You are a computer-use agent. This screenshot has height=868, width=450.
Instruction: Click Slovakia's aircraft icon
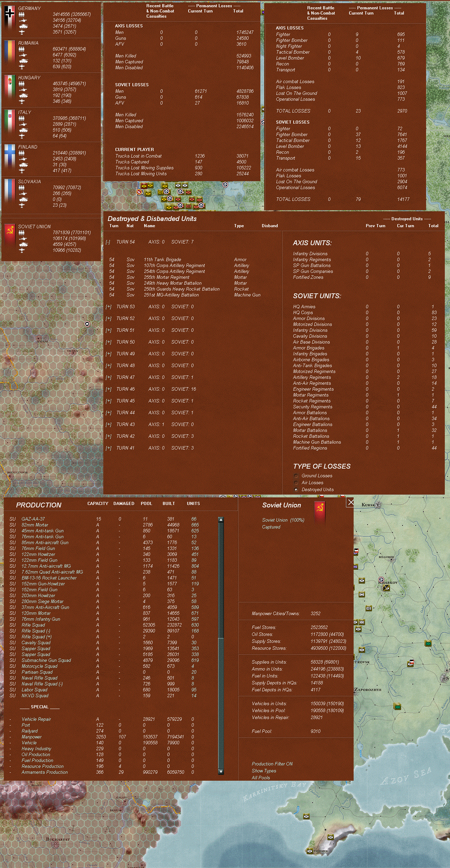point(22,205)
